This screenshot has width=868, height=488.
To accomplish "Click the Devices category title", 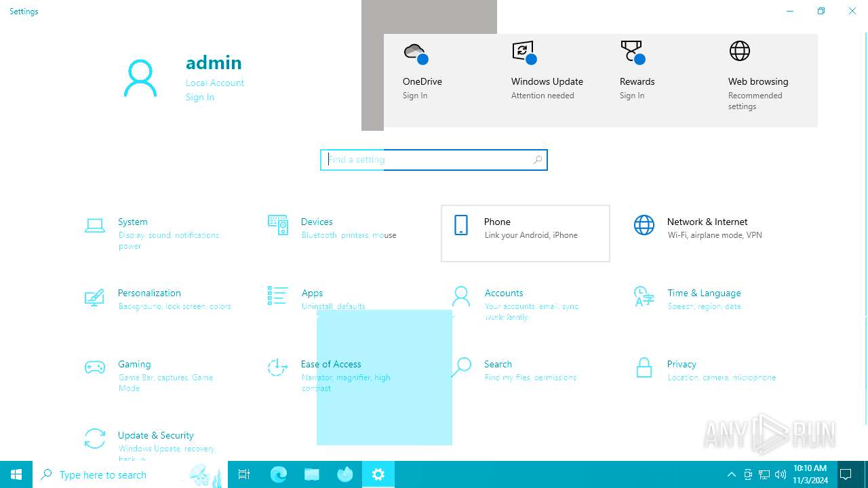I will tap(317, 222).
